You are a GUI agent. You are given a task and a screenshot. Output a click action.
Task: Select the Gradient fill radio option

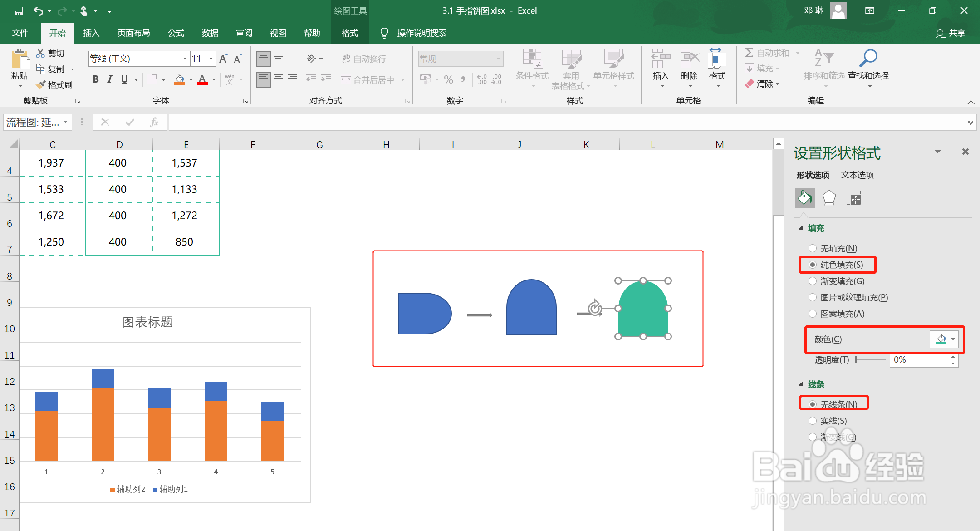[813, 281]
